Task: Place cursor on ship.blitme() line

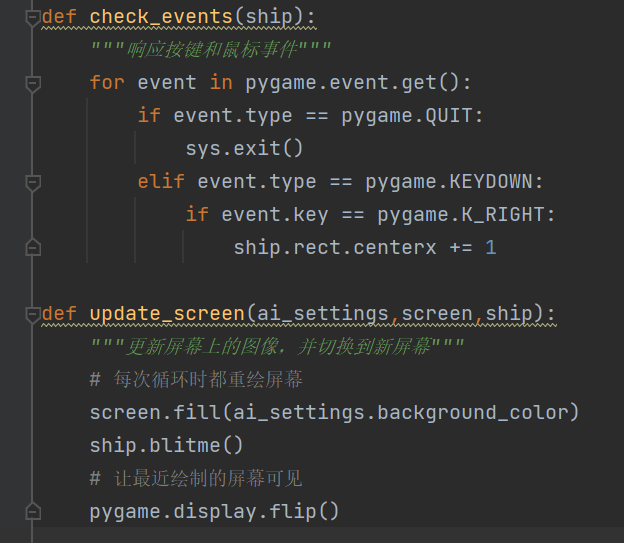Action: pyautogui.click(x=165, y=445)
